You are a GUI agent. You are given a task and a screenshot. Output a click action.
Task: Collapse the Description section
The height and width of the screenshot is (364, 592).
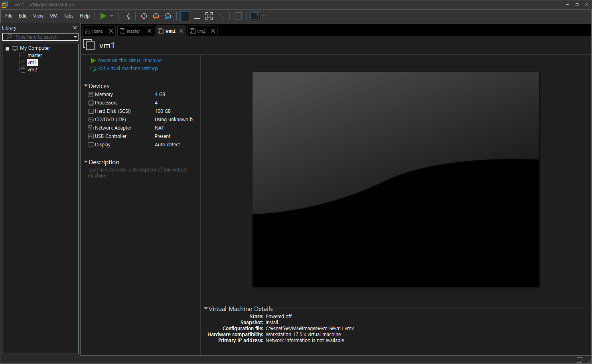85,162
